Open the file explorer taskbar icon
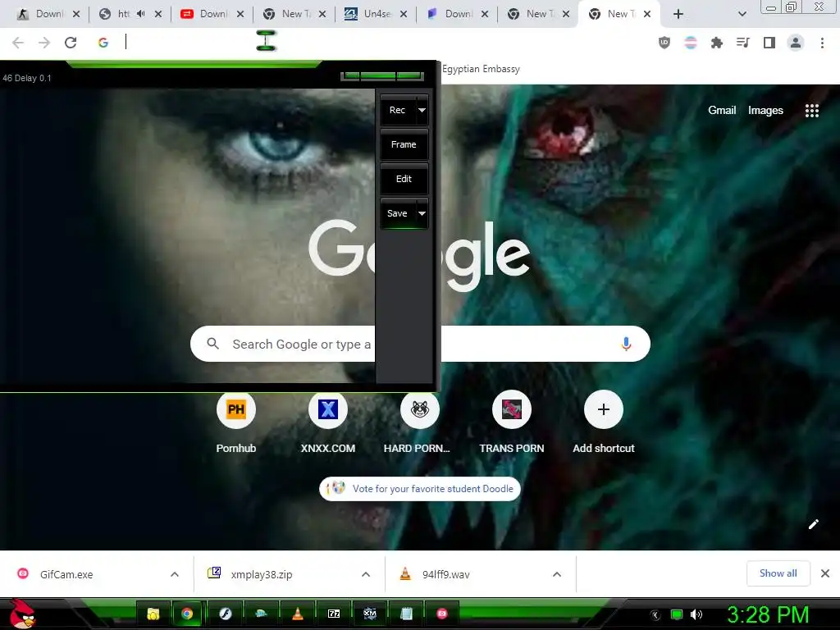The height and width of the screenshot is (630, 840). click(153, 614)
